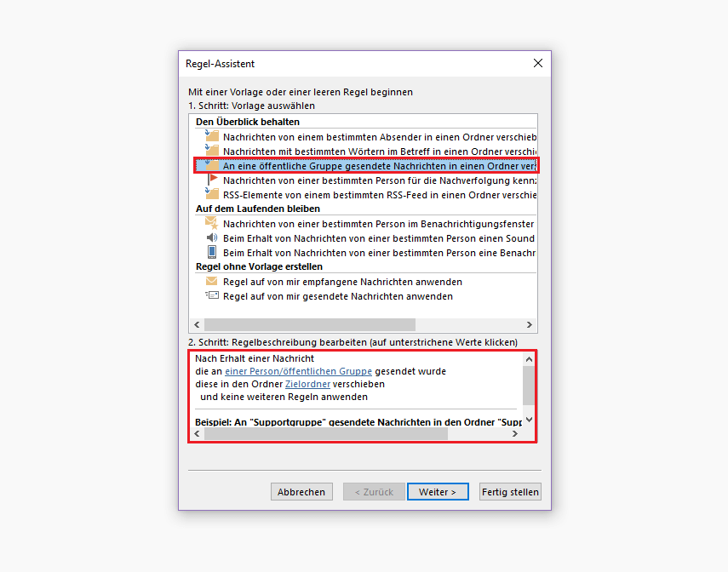The height and width of the screenshot is (572, 728).
Task: Click folder icon for messages from specific sender
Action: tap(212, 136)
